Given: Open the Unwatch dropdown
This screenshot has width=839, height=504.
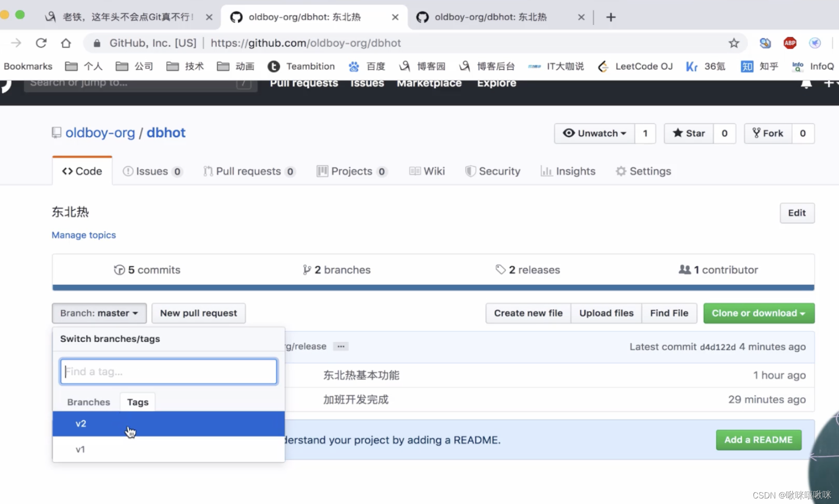Looking at the screenshot, I should tap(594, 133).
